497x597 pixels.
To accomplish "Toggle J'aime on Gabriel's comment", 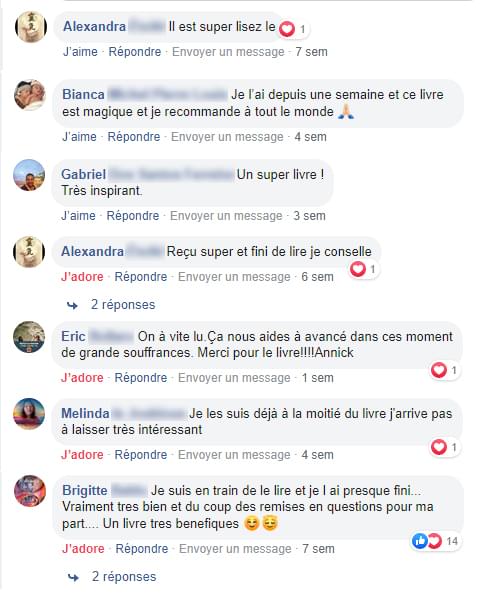I will (78, 216).
